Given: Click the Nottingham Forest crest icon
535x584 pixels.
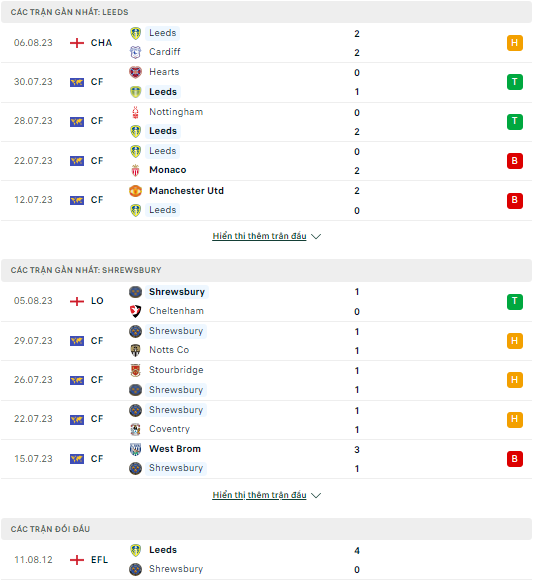Looking at the screenshot, I should 136,112.
